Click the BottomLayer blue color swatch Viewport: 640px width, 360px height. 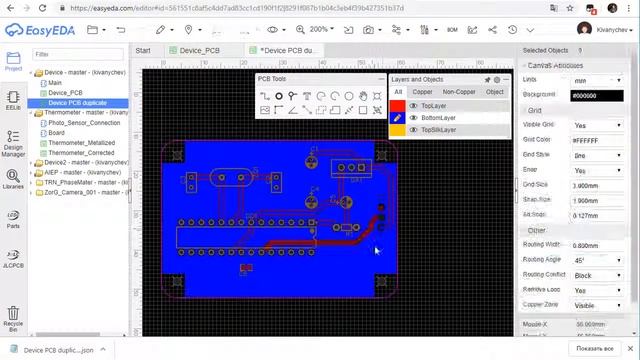pyautogui.click(x=398, y=118)
